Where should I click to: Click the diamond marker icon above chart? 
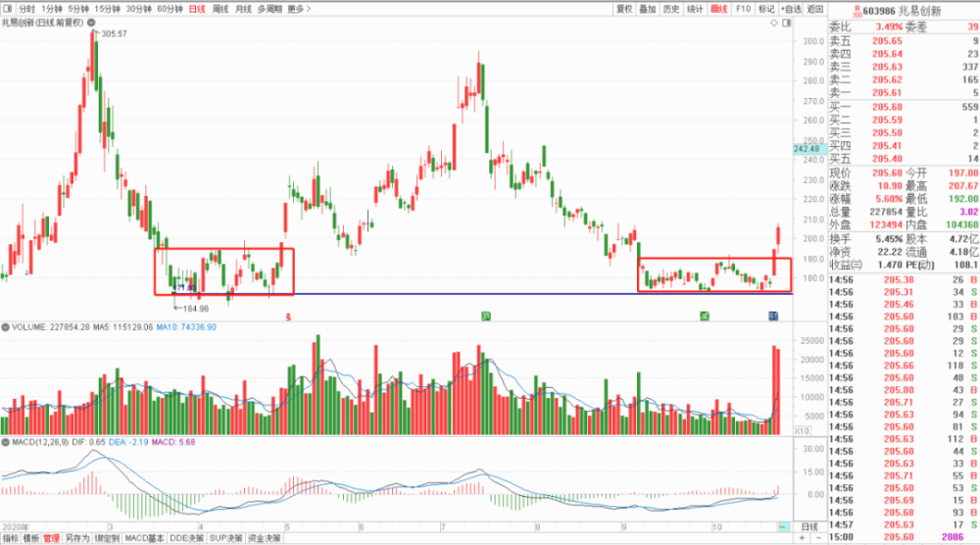coord(774,23)
